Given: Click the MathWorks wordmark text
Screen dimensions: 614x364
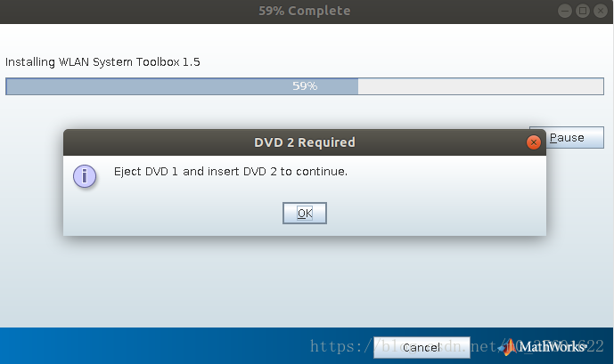Looking at the screenshot, I should [553, 347].
